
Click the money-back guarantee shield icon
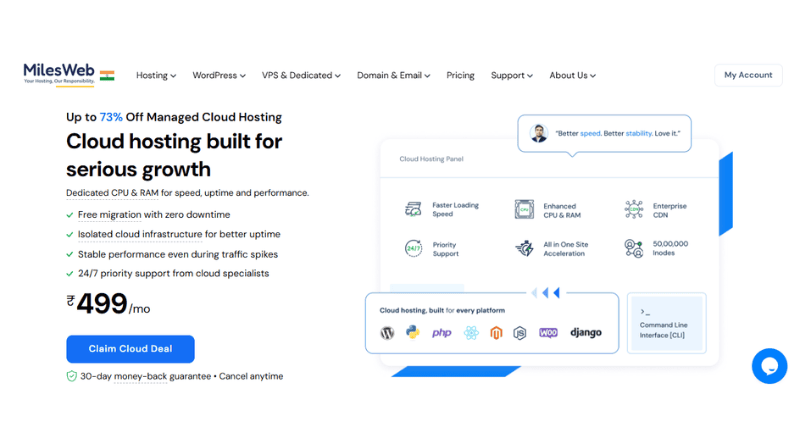click(x=71, y=376)
